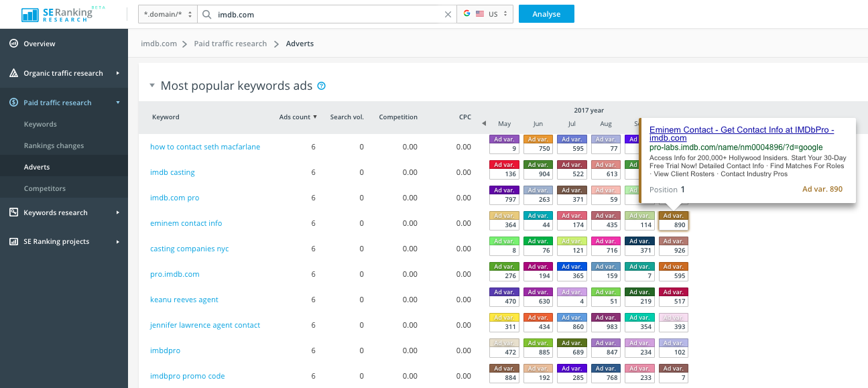Screen dimensions: 868x388
Task: Clear the search field with X icon
Action: tap(448, 14)
